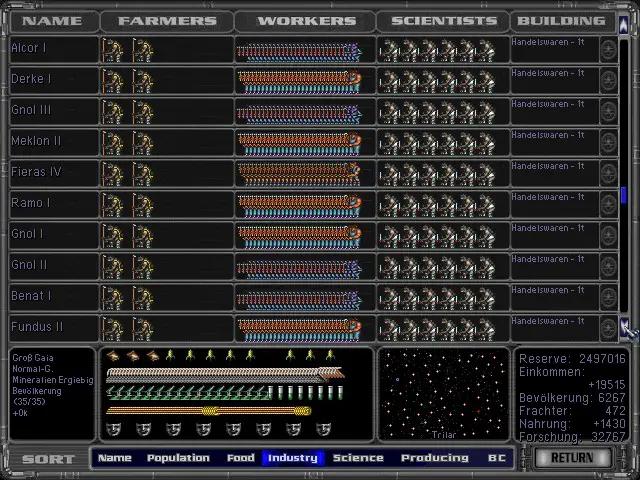
Task: Select the worker group in Alcor I row
Action: (299, 51)
